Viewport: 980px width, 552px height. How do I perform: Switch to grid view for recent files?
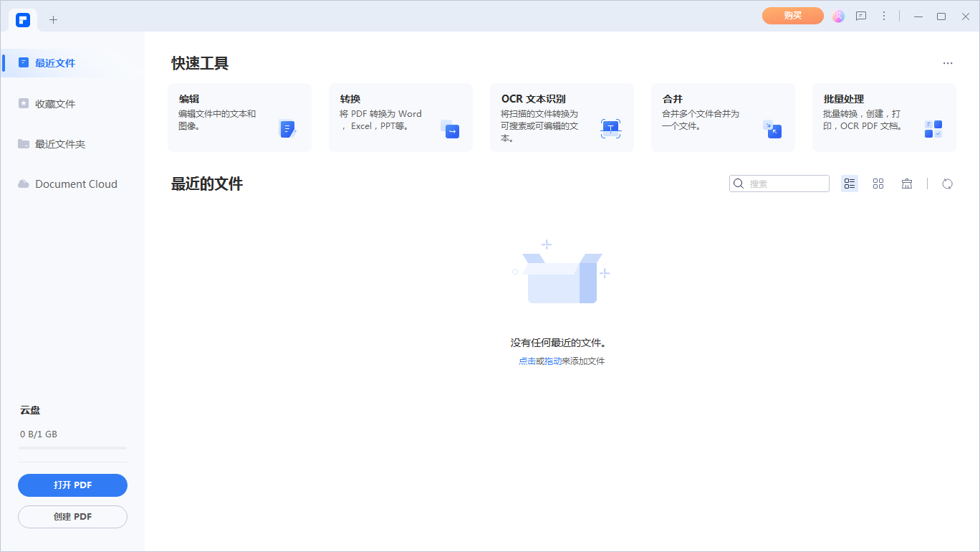point(878,184)
